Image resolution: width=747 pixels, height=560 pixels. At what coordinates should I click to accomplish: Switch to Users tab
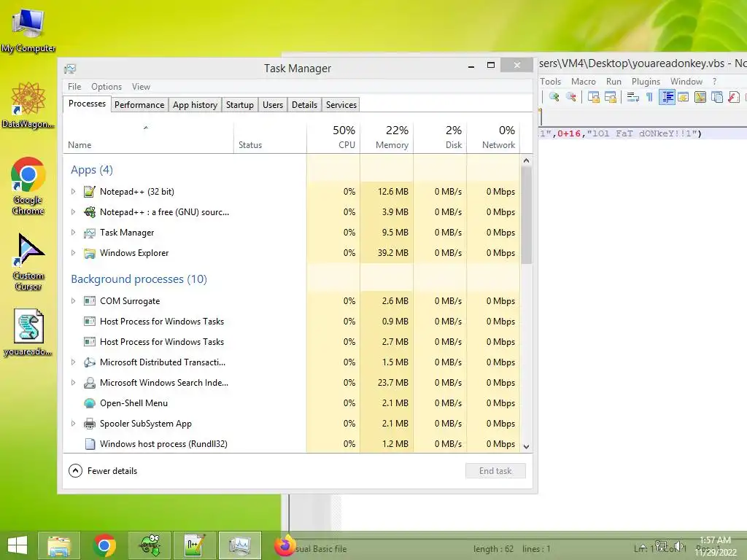(x=273, y=105)
